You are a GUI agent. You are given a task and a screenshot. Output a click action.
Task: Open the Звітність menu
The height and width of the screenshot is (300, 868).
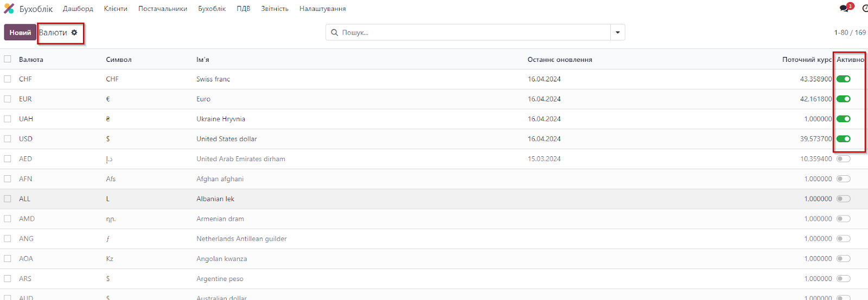click(275, 9)
